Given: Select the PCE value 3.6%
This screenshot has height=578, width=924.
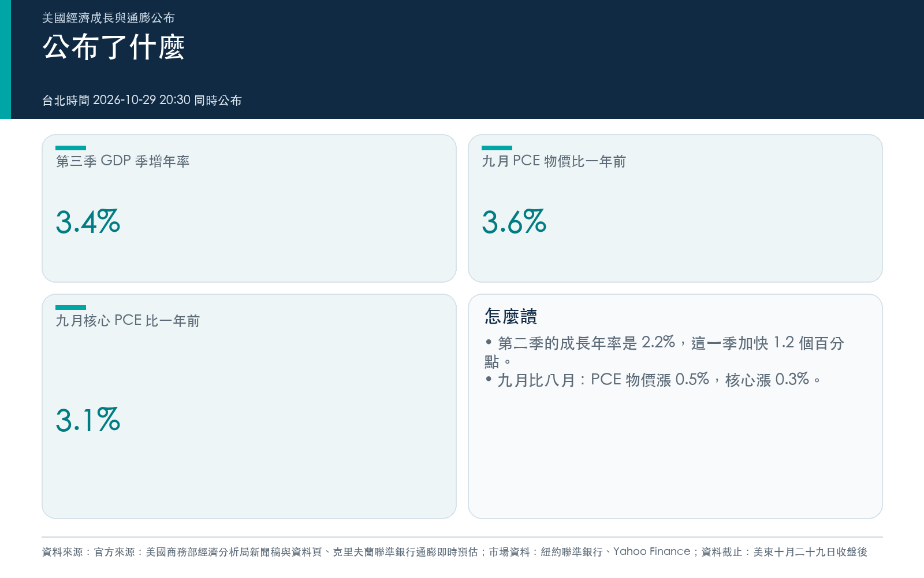Looking at the screenshot, I should coord(514,222).
